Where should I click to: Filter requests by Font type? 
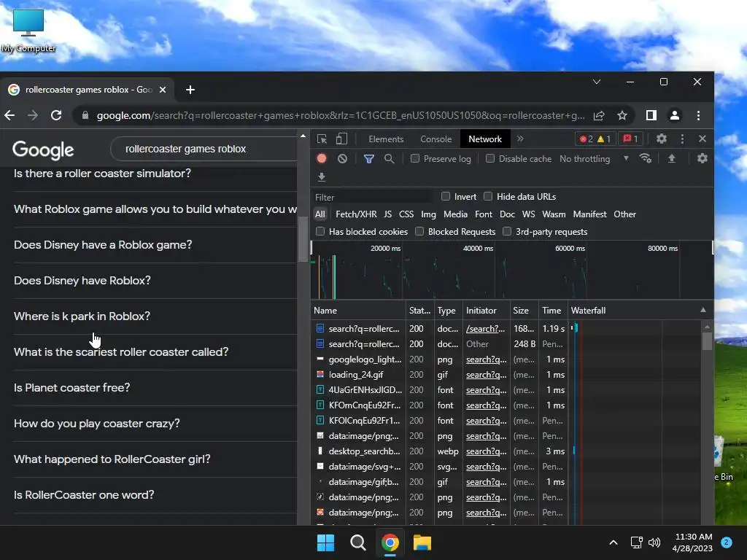coord(484,214)
